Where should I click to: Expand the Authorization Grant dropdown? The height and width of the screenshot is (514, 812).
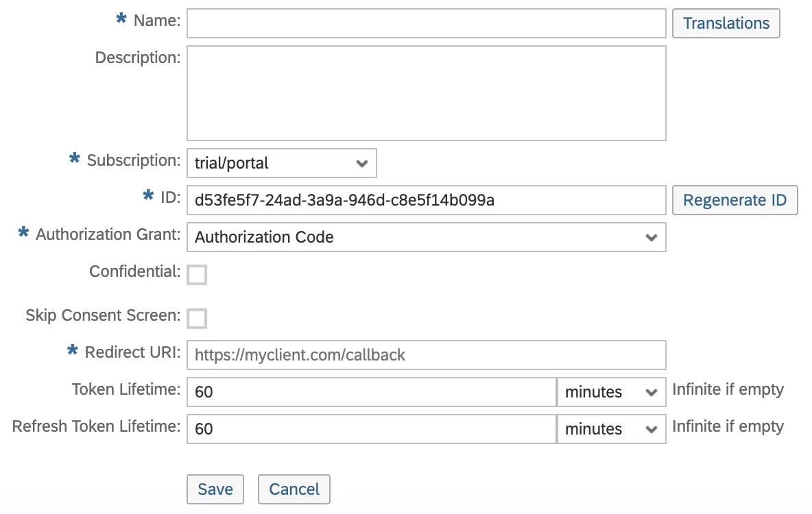426,237
